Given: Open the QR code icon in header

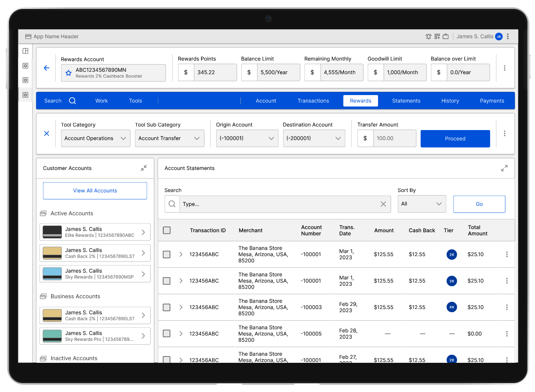Looking at the screenshot, I should (437, 37).
